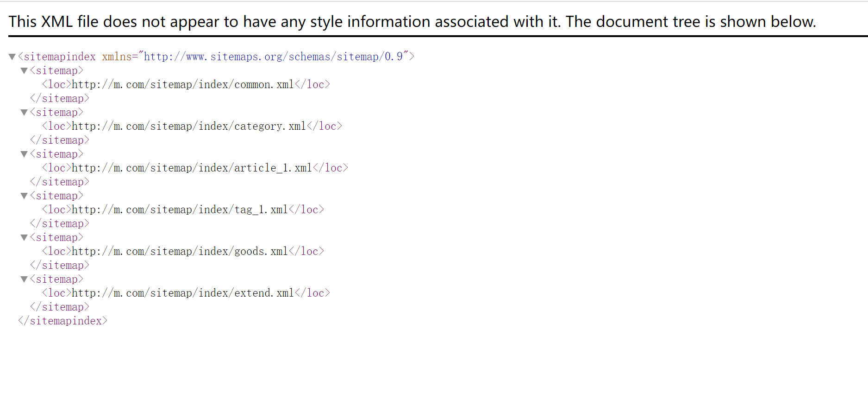This screenshot has width=868, height=406.
Task: Click the common.xml loc URL text
Action: 183,84
